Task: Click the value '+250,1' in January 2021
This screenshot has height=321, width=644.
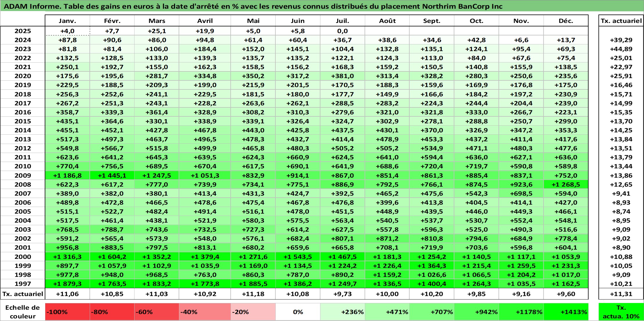Action: (x=67, y=67)
